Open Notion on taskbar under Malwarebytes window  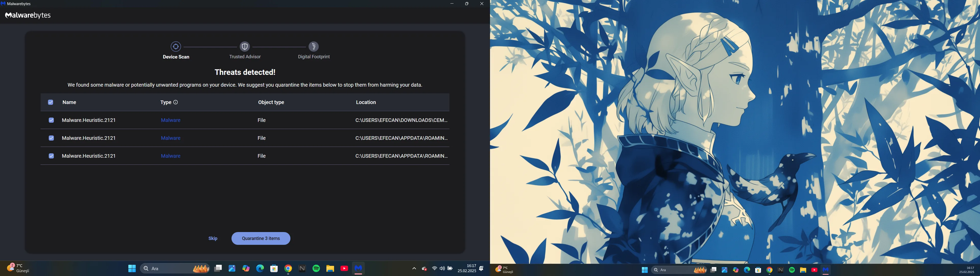302,269
